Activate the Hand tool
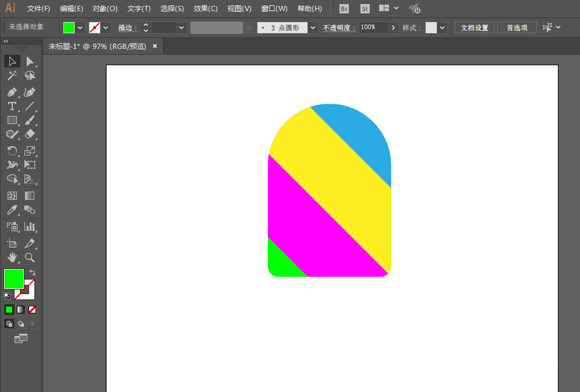This screenshot has width=580, height=392. click(12, 257)
